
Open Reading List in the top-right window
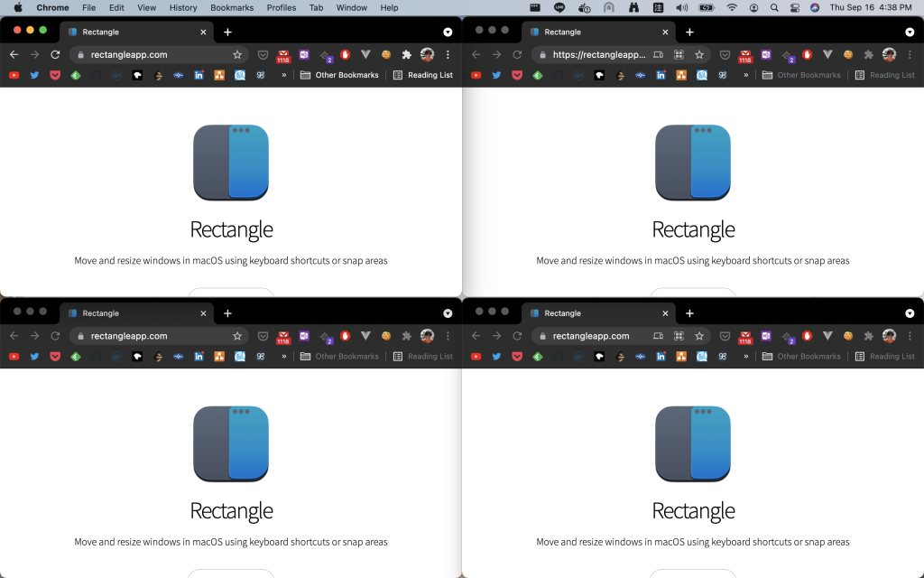(x=885, y=75)
